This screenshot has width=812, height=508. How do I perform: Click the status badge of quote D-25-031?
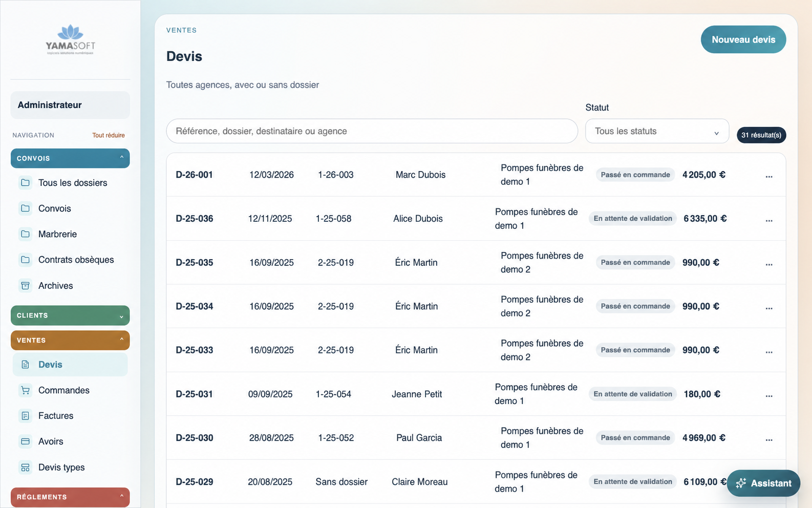pyautogui.click(x=633, y=394)
